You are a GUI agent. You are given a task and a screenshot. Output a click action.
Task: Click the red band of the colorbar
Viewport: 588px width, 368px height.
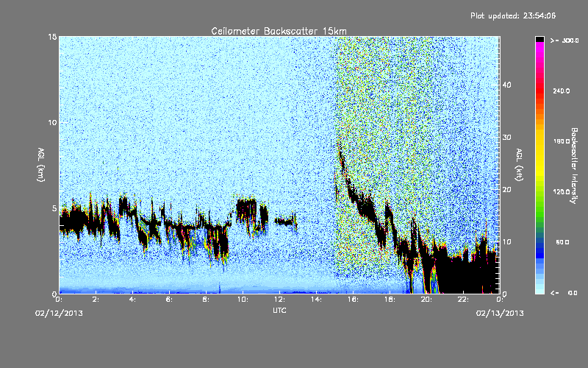point(539,92)
